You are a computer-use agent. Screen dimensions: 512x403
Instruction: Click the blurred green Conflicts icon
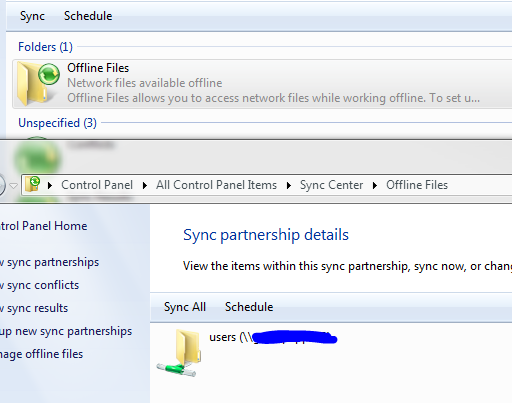pos(36,155)
